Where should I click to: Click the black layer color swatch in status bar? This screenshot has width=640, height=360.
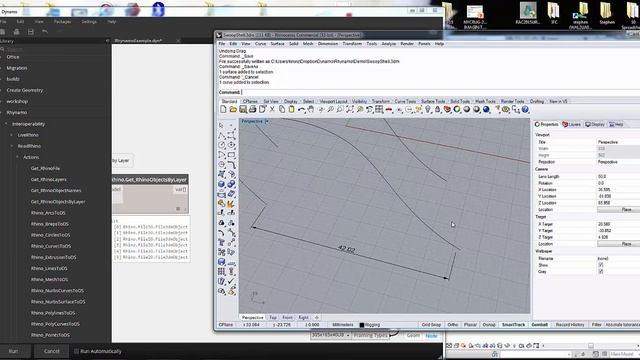pos(362,325)
